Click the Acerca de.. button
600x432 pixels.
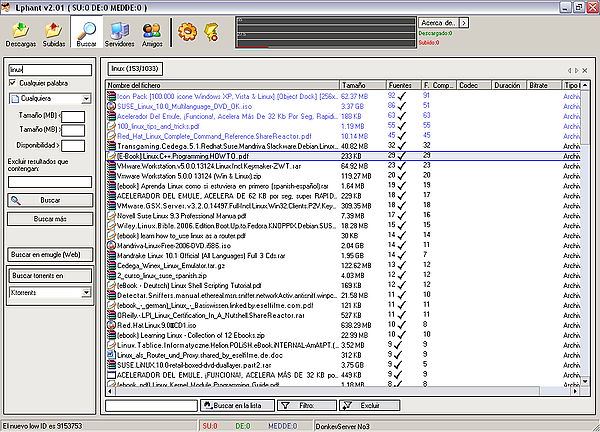pos(439,23)
